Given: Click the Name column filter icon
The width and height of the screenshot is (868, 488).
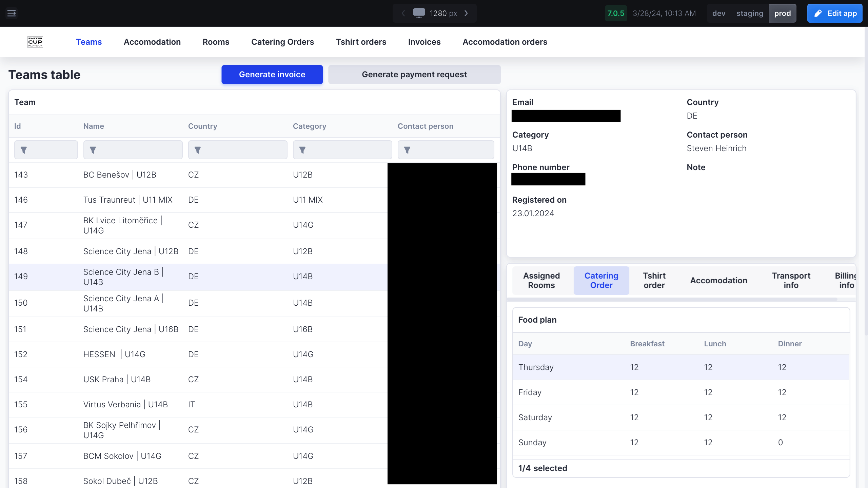Looking at the screenshot, I should click(x=93, y=150).
